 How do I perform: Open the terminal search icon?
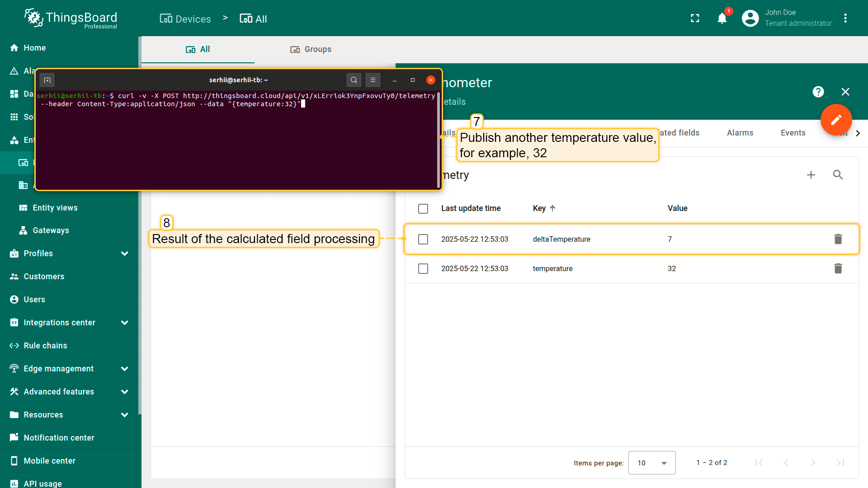click(354, 80)
